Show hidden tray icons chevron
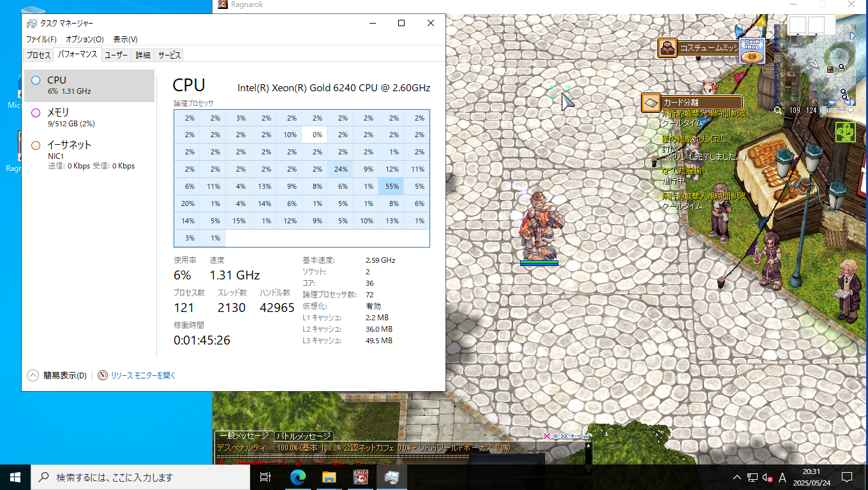The image size is (868, 490). pos(737,477)
